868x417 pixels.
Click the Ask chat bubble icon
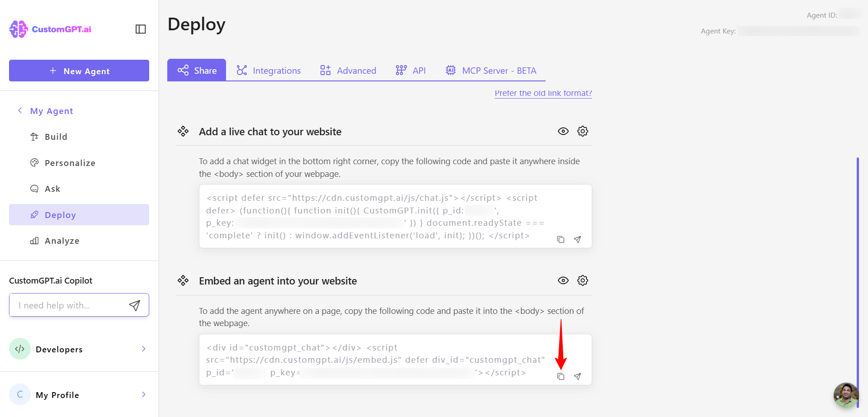pos(34,189)
